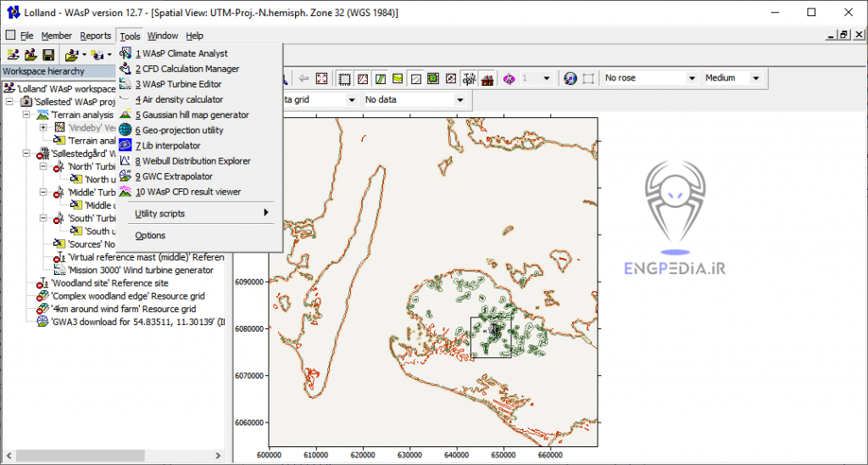Image resolution: width=868 pixels, height=465 pixels.
Task: Expand the 'Vindeby' vector map tree node
Action: coord(42,127)
